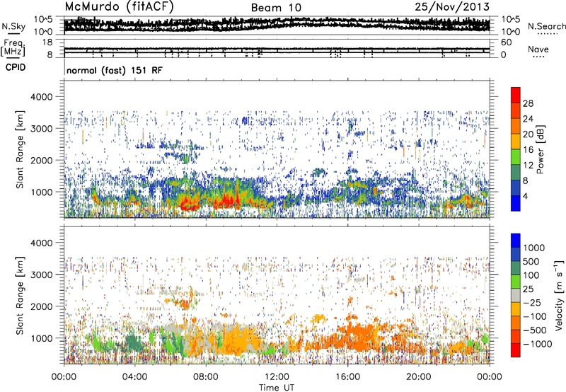The height and width of the screenshot is (392, 566).
Task: Click the noise trace in top panel
Action: (277, 25)
